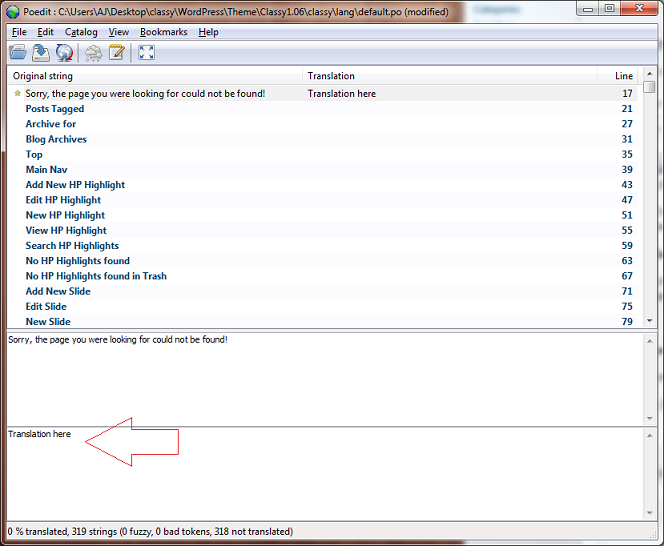The width and height of the screenshot is (664, 546).
Task: Select the 'Main Nav' string row
Action: click(323, 170)
